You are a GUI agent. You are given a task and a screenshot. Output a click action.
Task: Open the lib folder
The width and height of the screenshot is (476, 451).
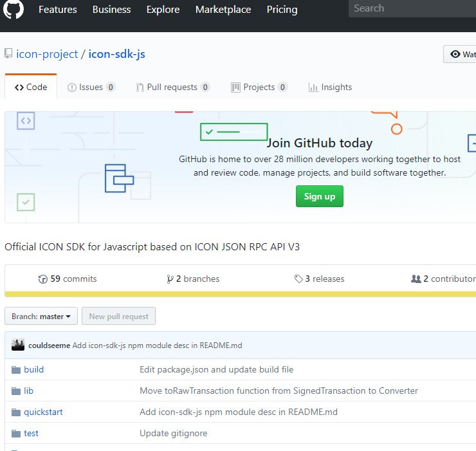click(x=28, y=391)
